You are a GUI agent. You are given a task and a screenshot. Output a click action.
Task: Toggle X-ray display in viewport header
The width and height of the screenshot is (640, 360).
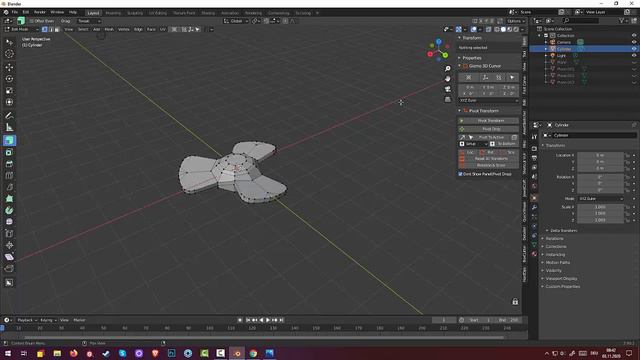pyautogui.click(x=489, y=29)
